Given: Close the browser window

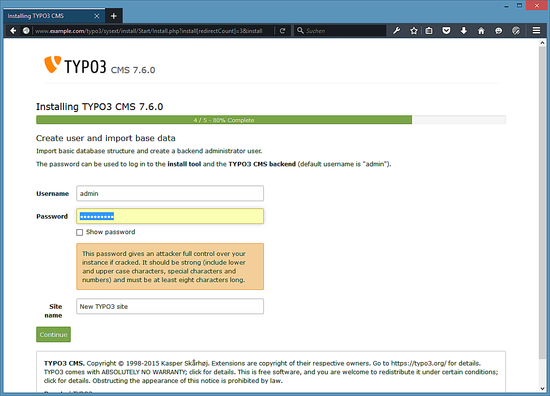Looking at the screenshot, I should coord(537,6).
